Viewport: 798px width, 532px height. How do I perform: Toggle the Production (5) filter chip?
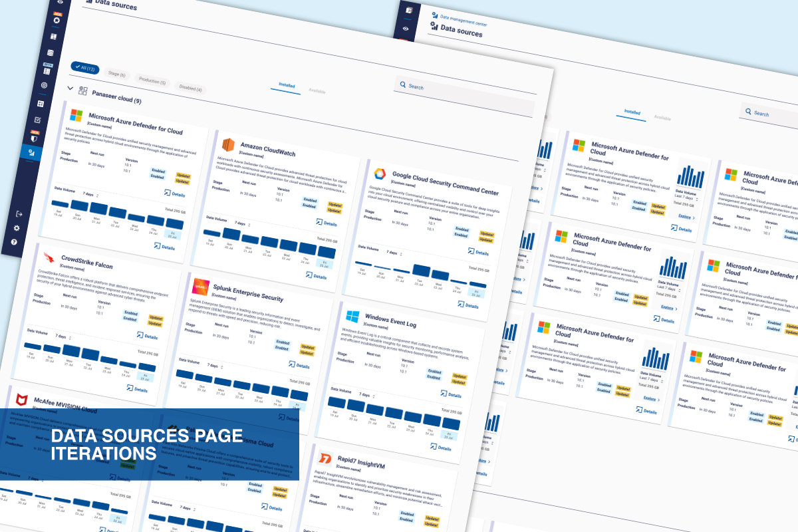153,80
